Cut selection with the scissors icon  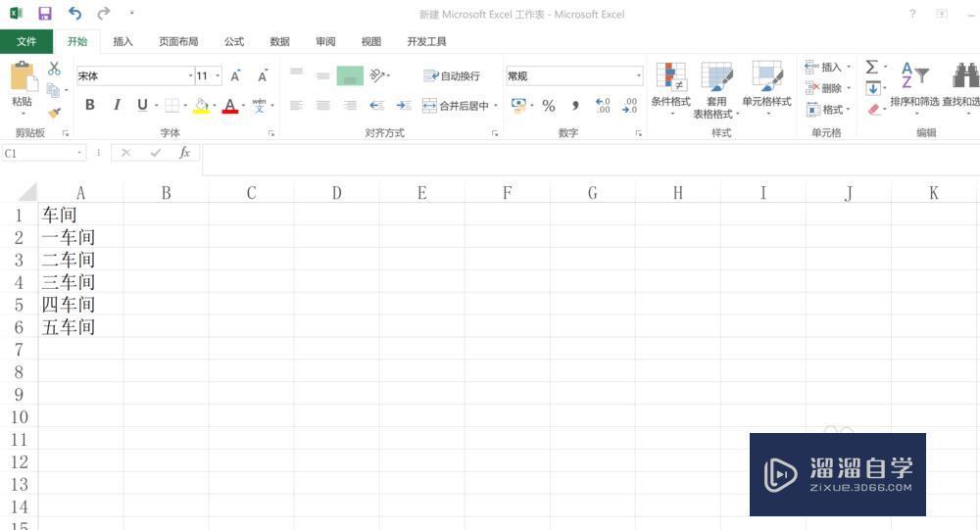54,69
